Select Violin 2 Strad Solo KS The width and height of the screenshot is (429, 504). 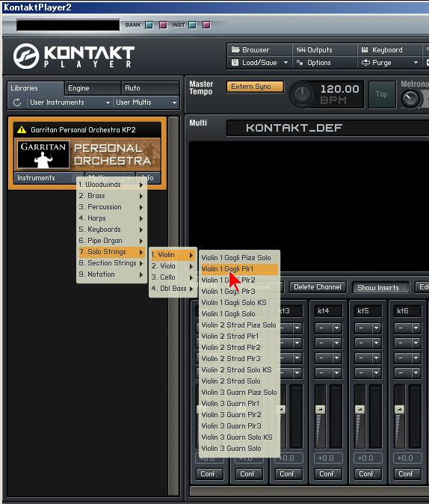(239, 370)
